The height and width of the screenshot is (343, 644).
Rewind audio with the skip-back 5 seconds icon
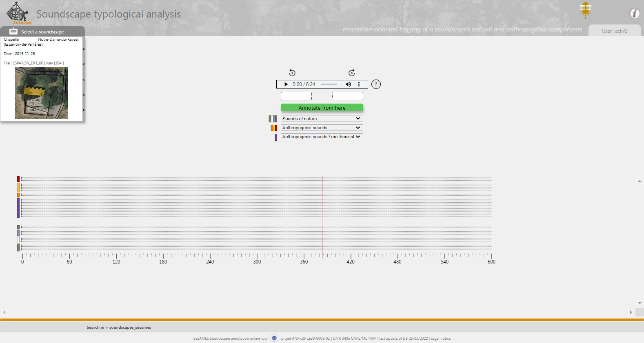pos(292,73)
